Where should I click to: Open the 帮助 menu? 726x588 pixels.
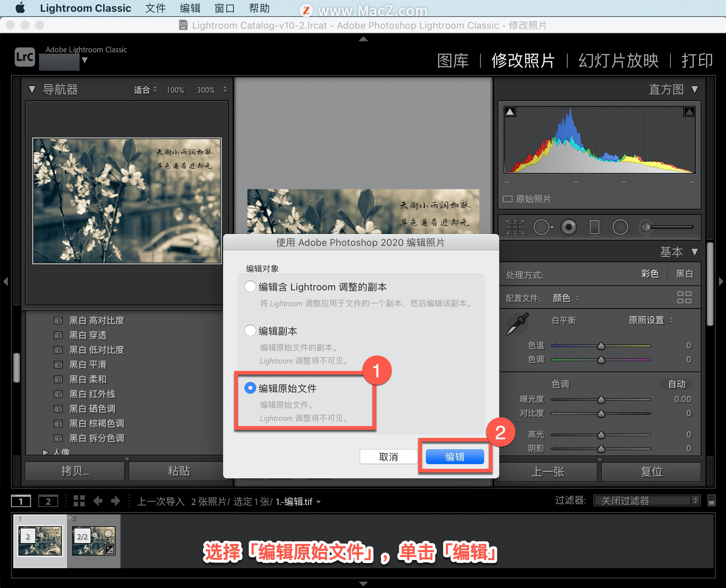click(259, 8)
